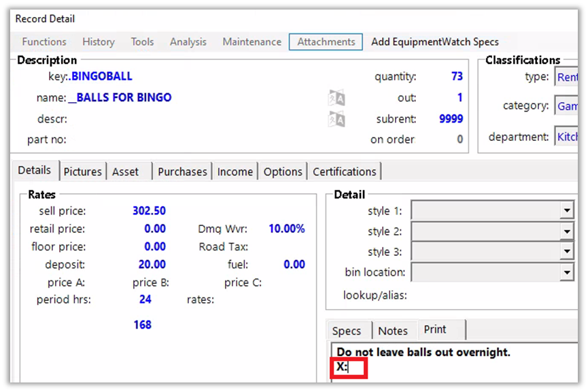Click Add EquipmentWatch Specs

click(x=434, y=42)
